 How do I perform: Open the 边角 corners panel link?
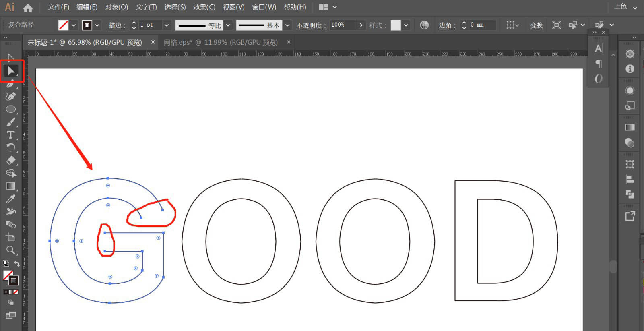click(x=448, y=25)
